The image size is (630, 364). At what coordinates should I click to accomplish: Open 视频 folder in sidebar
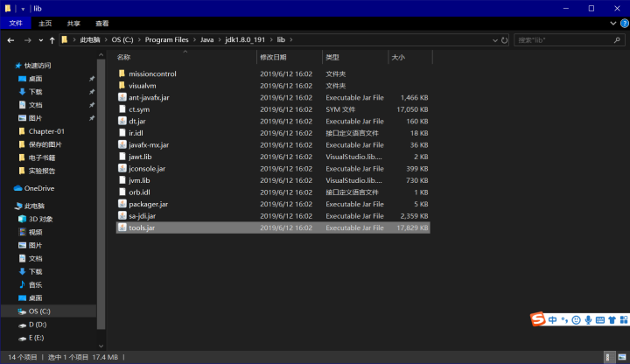(x=35, y=232)
